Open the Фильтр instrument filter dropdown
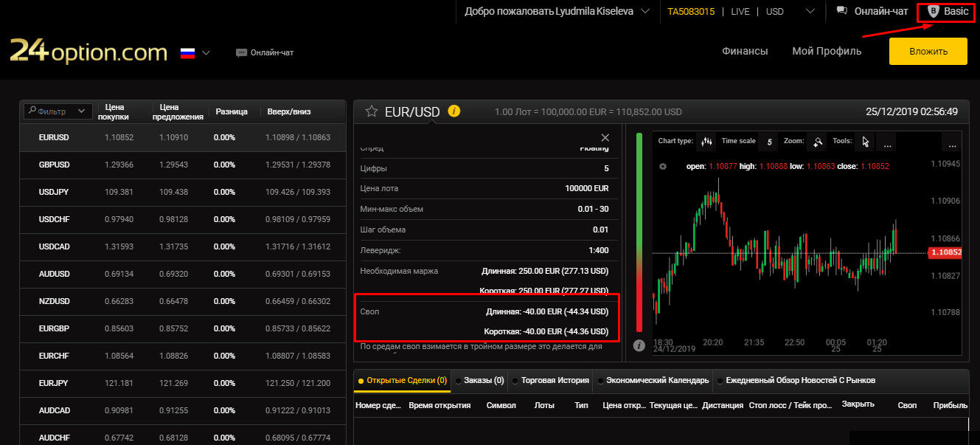The height and width of the screenshot is (445, 980). pos(58,111)
